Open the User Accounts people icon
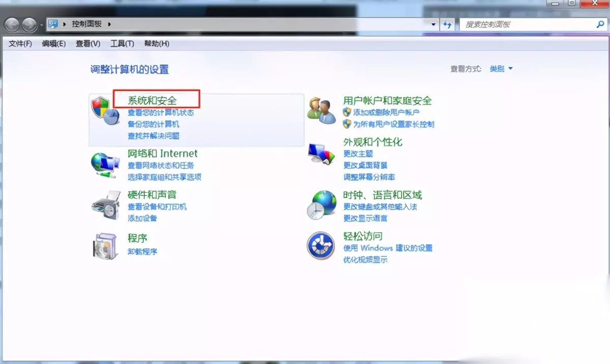The image size is (610, 364). (x=322, y=111)
